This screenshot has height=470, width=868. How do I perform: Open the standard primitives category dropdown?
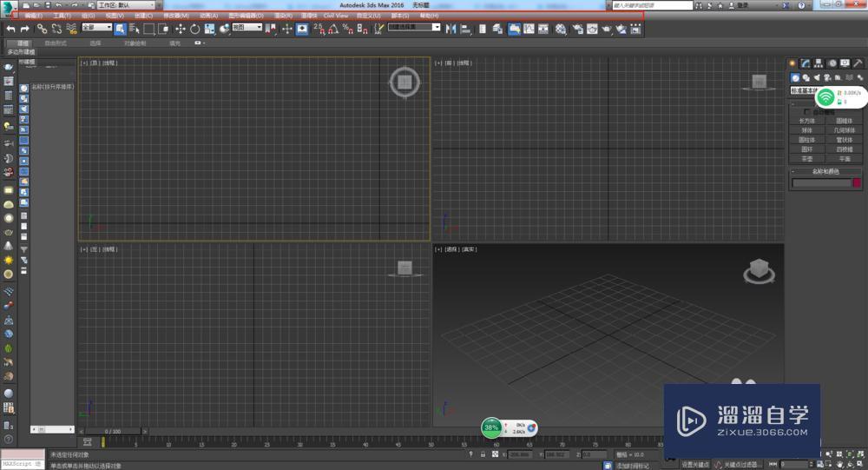(x=802, y=90)
